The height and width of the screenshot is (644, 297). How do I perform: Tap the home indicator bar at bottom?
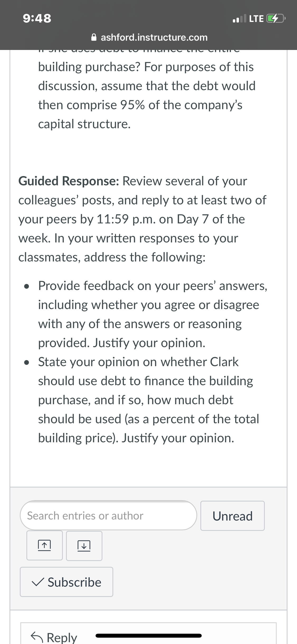149,636
